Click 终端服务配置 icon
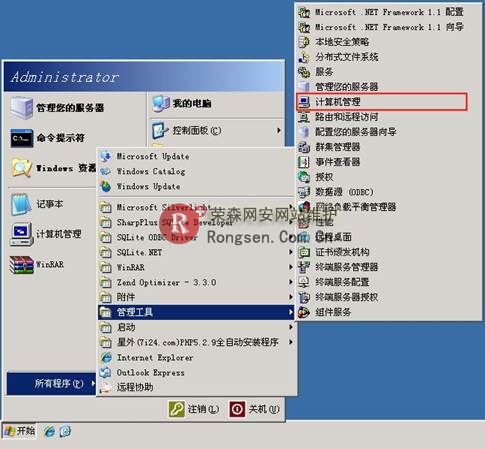Image resolution: width=485 pixels, height=449 pixels. 304,282
